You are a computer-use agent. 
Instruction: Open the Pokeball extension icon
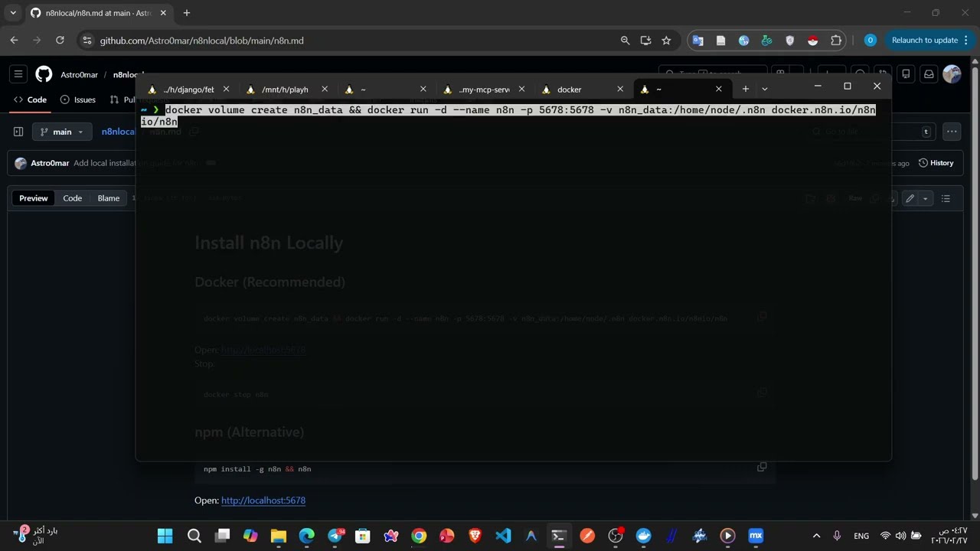[813, 41]
